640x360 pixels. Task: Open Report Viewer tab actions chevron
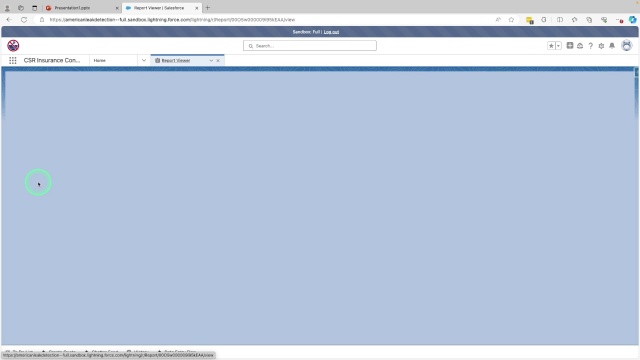[211, 60]
